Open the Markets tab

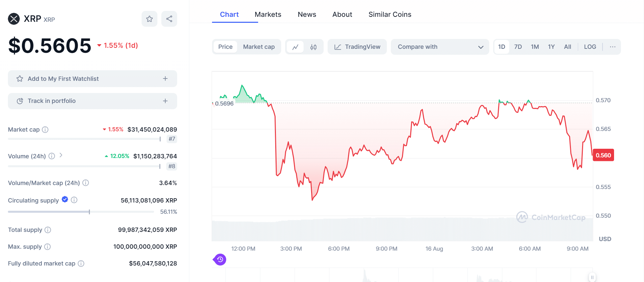(268, 15)
